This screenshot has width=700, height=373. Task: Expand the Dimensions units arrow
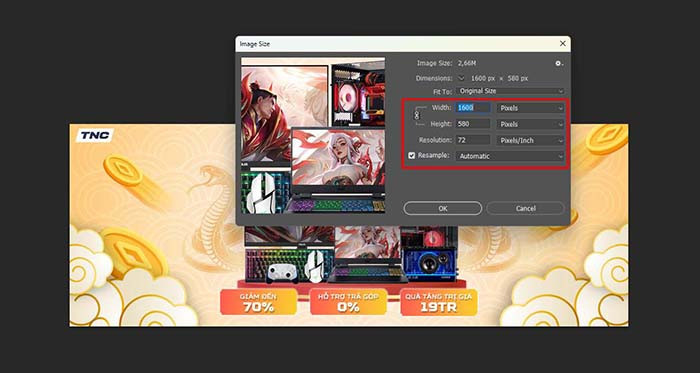[461, 78]
